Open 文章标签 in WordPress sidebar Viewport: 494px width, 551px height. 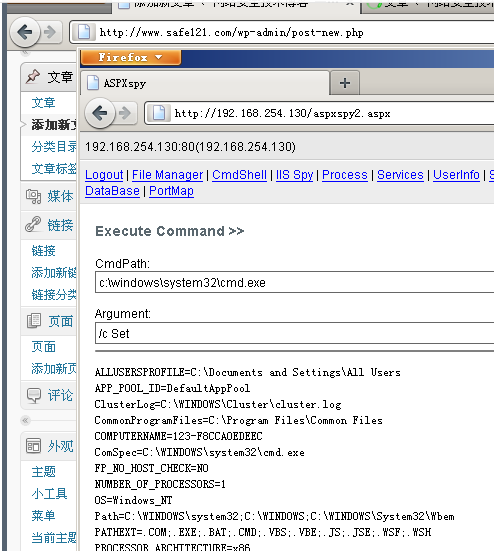54,168
